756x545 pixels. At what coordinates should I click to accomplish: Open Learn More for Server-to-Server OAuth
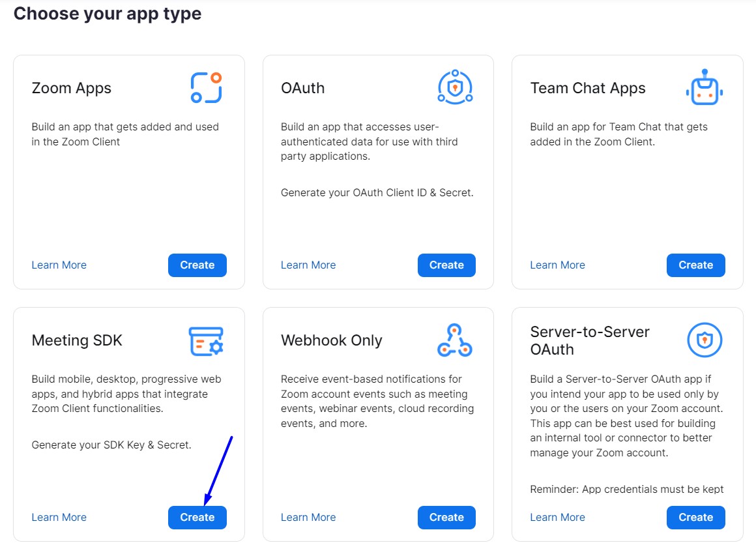point(557,517)
